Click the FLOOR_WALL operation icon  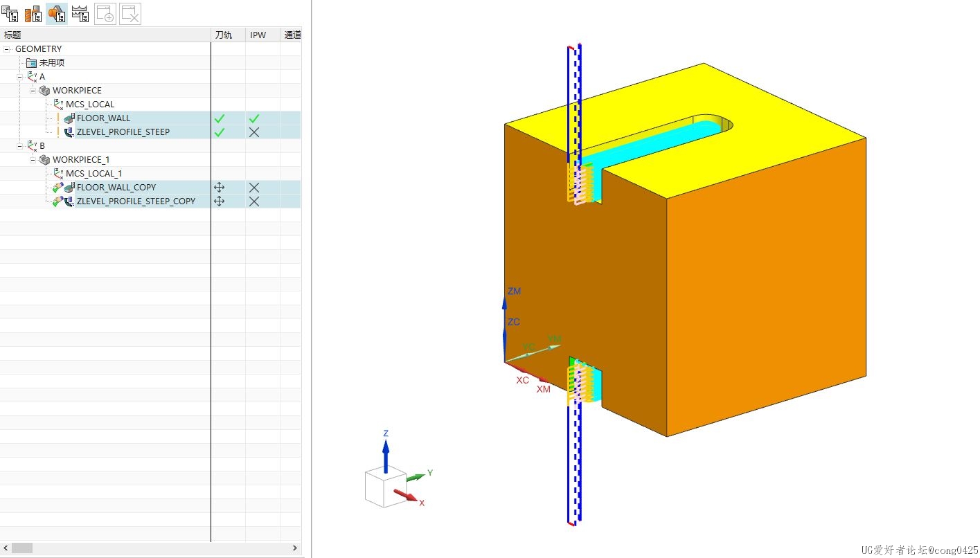(69, 118)
